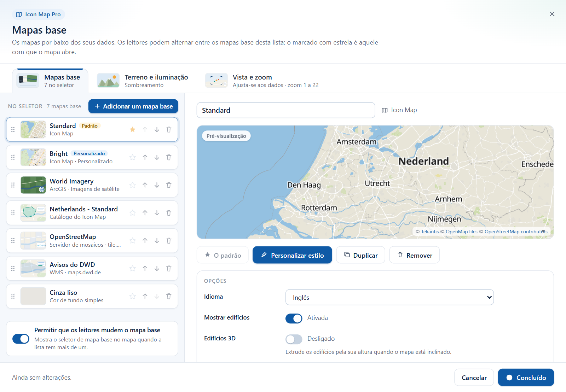The width and height of the screenshot is (566, 392).
Task: Move Cinza liso up one position
Action: (x=145, y=296)
